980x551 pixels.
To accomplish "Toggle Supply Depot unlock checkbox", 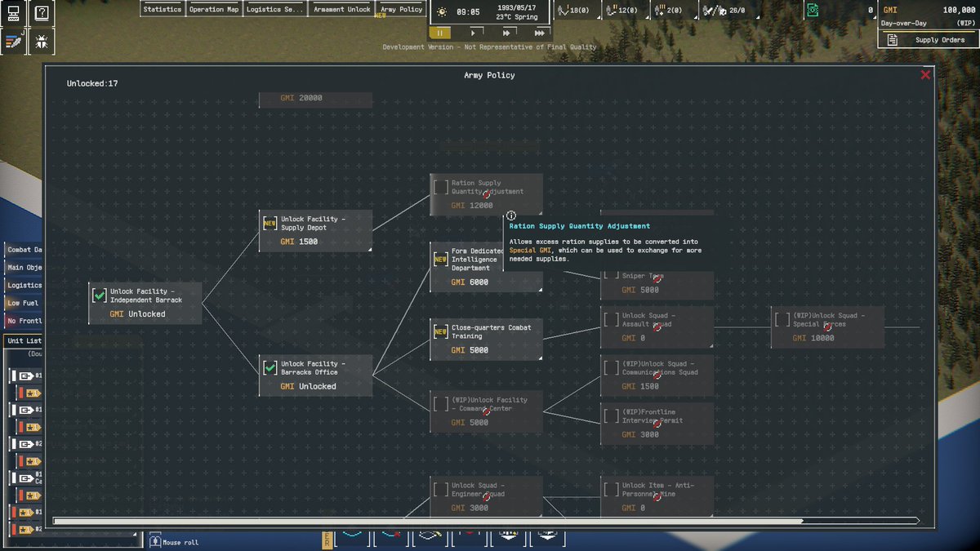I will tap(269, 224).
